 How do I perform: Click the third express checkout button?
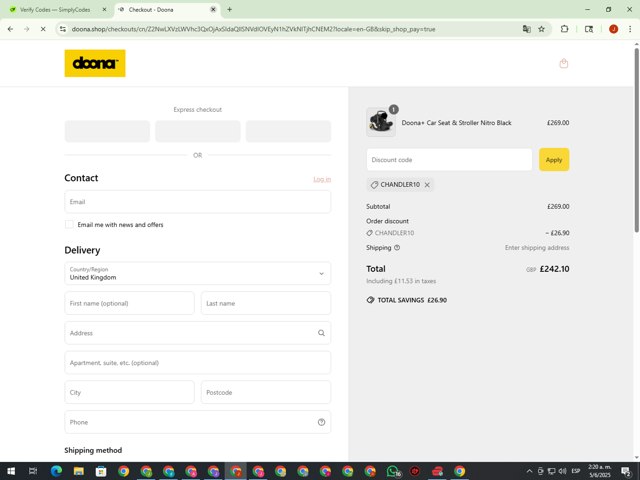288,131
